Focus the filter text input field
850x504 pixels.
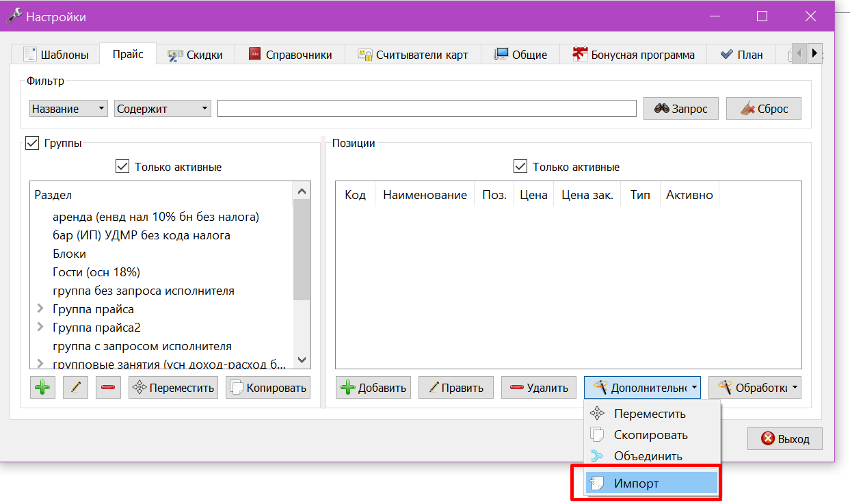[427, 109]
